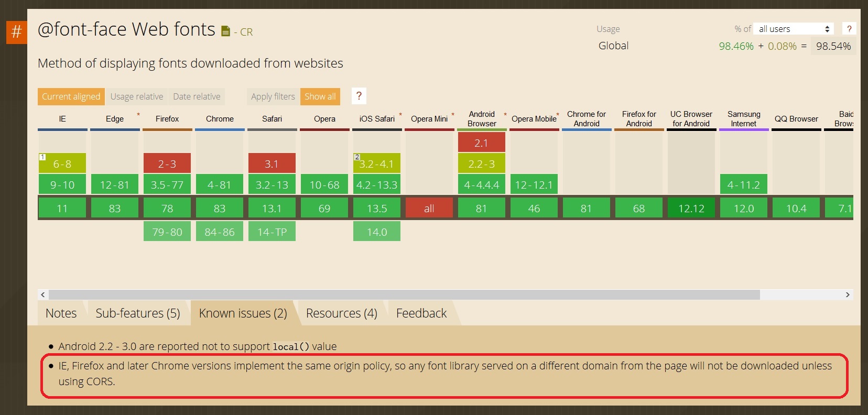Click the 98.46% green usage value
The height and width of the screenshot is (415, 868).
click(x=736, y=46)
